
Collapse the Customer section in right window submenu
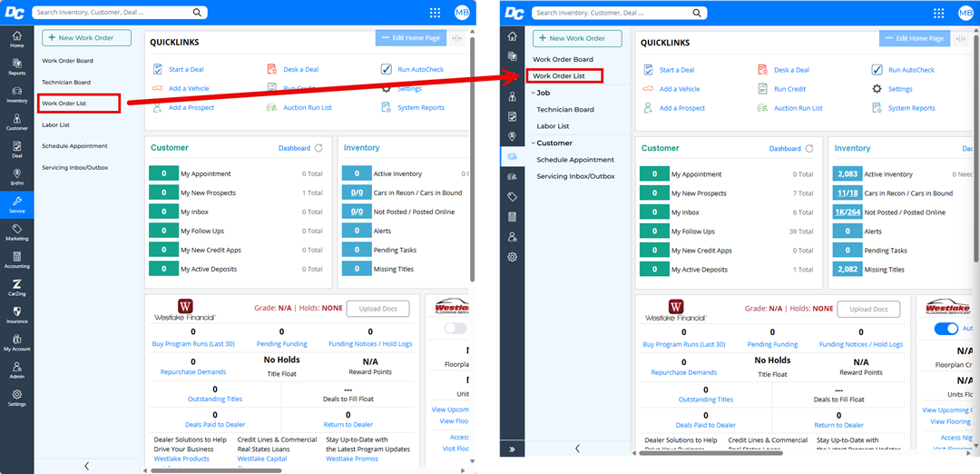tap(534, 143)
